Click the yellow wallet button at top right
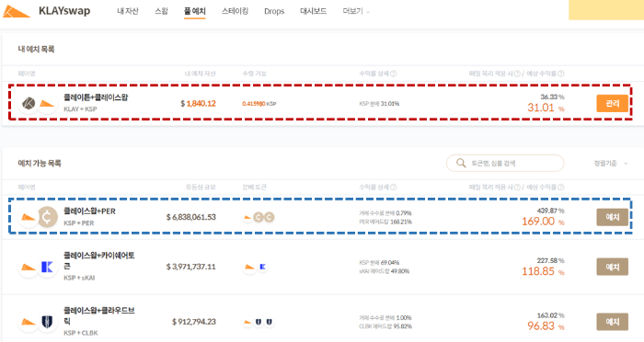This screenshot has width=644, height=342. [606, 9]
